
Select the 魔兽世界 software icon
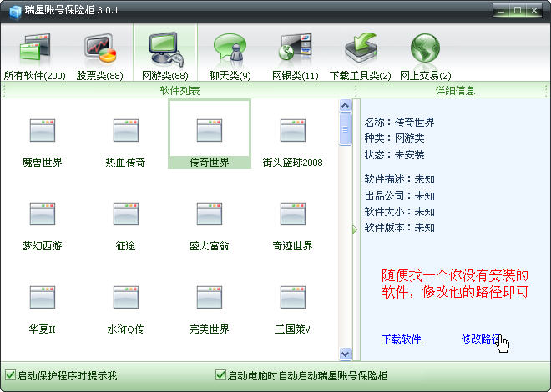pyautogui.click(x=43, y=131)
